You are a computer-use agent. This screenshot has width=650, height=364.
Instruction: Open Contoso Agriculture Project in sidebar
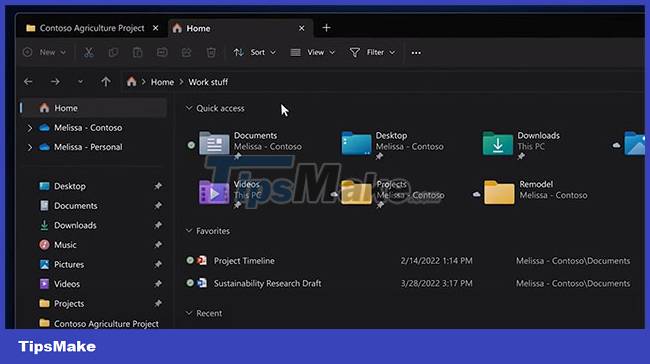[x=106, y=323]
